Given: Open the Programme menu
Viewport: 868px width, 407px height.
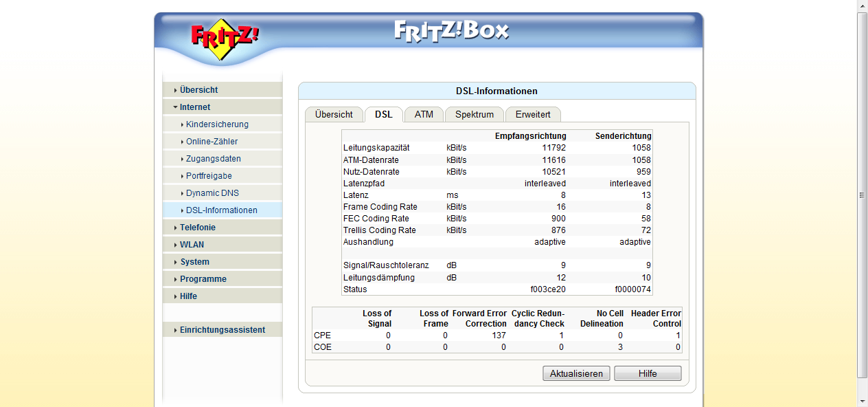Looking at the screenshot, I should [x=203, y=279].
